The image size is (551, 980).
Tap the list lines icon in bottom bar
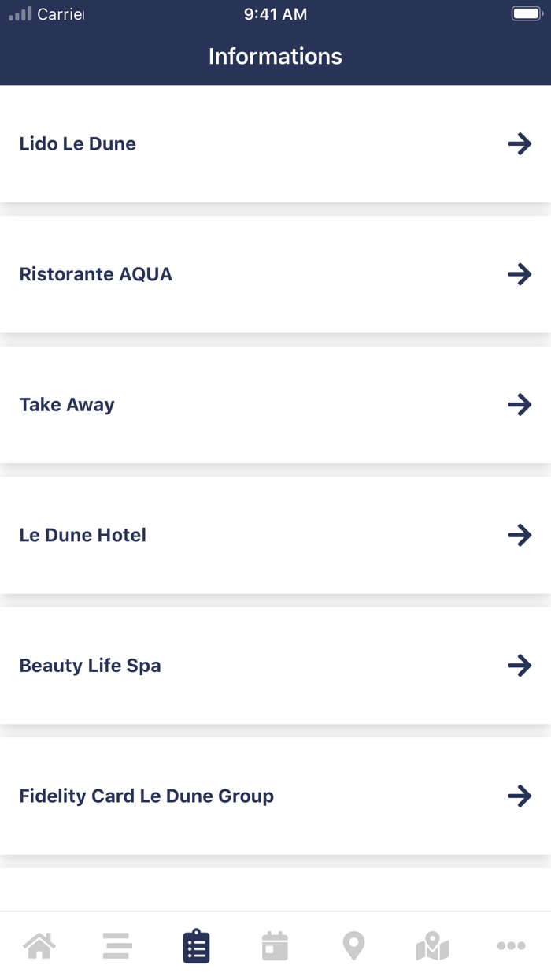[117, 945]
